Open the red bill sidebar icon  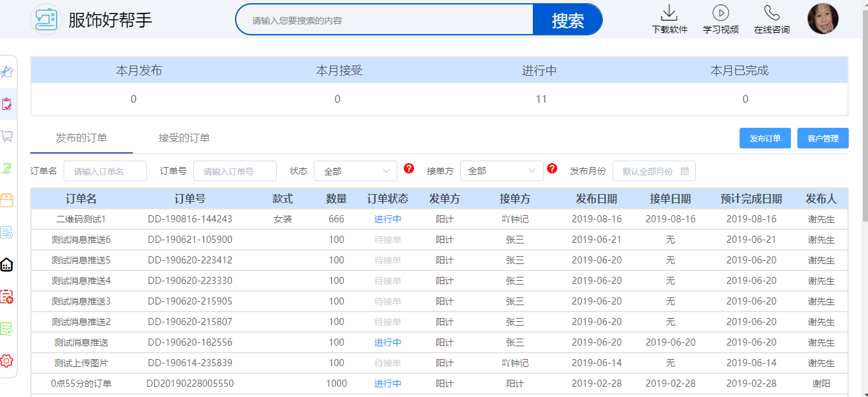point(7,297)
